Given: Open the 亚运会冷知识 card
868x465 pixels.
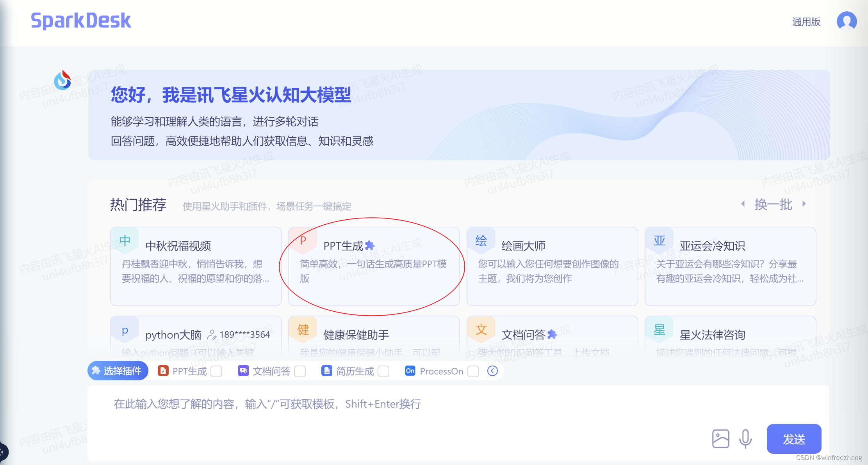Looking at the screenshot, I should click(x=730, y=266).
